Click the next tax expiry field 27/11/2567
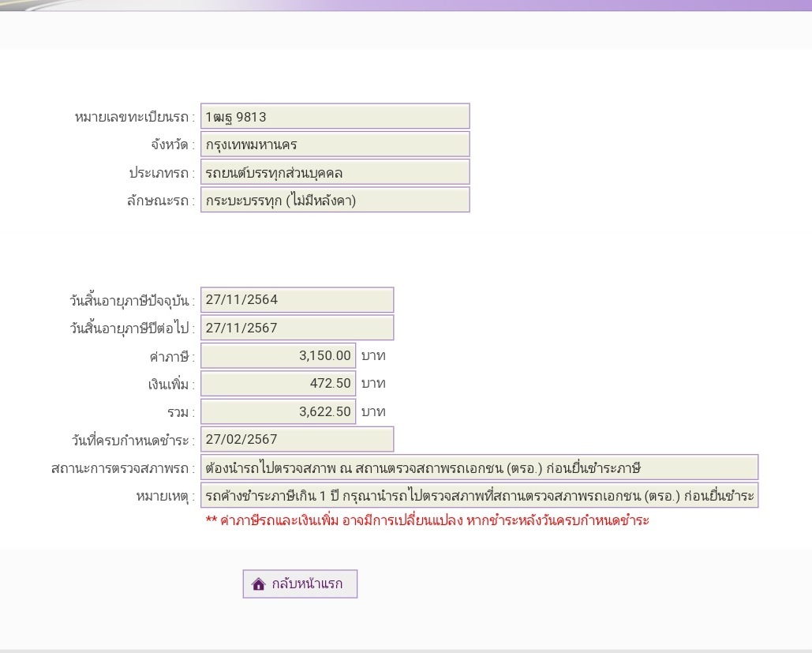 tap(297, 328)
